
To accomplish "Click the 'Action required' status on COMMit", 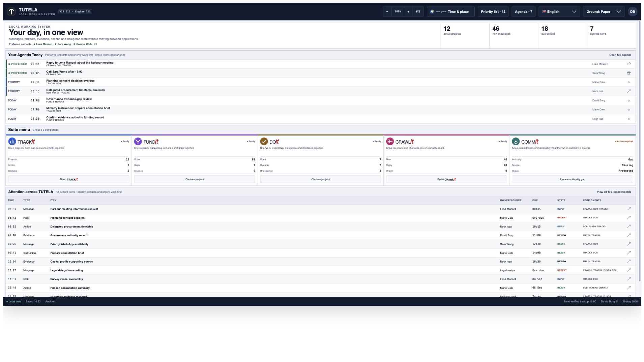I will [624, 142].
